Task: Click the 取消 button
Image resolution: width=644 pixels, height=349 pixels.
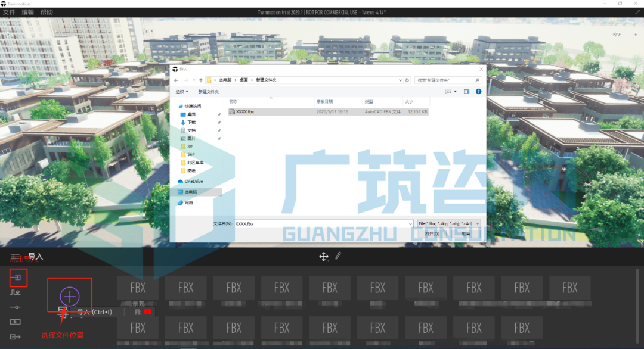Action: 466,234
